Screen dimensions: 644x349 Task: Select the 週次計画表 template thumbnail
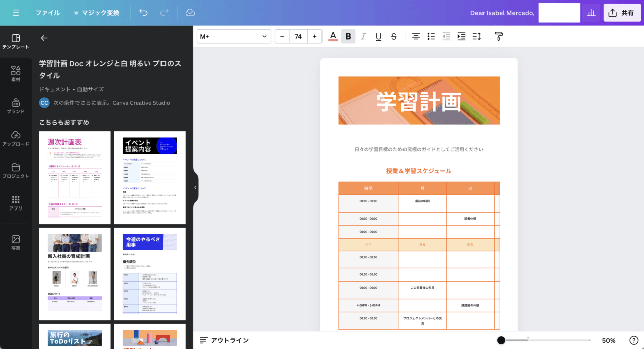(74, 177)
